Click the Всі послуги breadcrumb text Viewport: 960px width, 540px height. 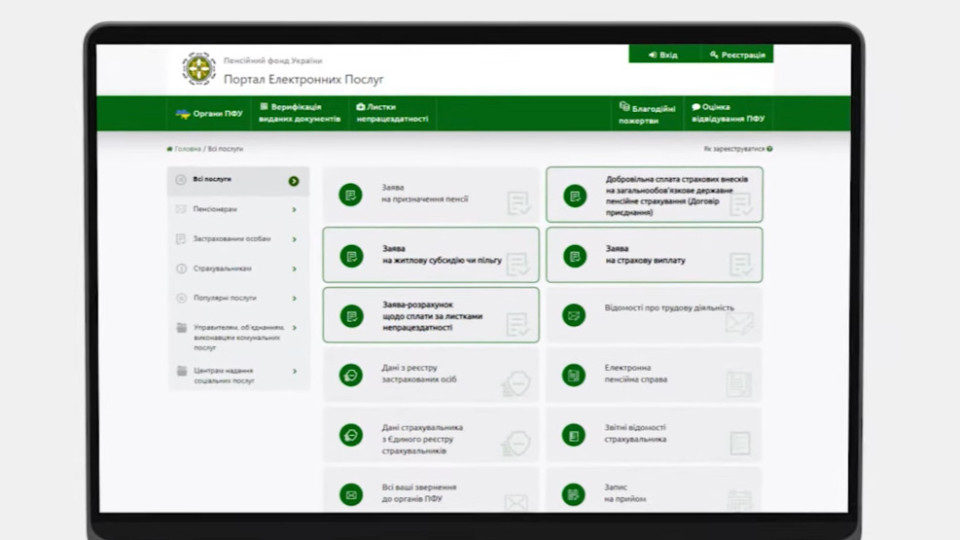225,149
